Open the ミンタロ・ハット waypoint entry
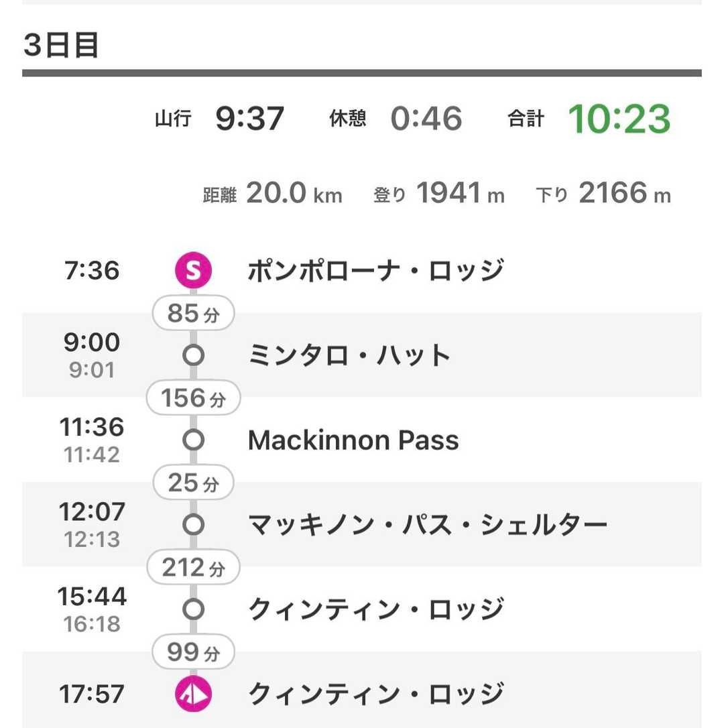 (x=349, y=355)
